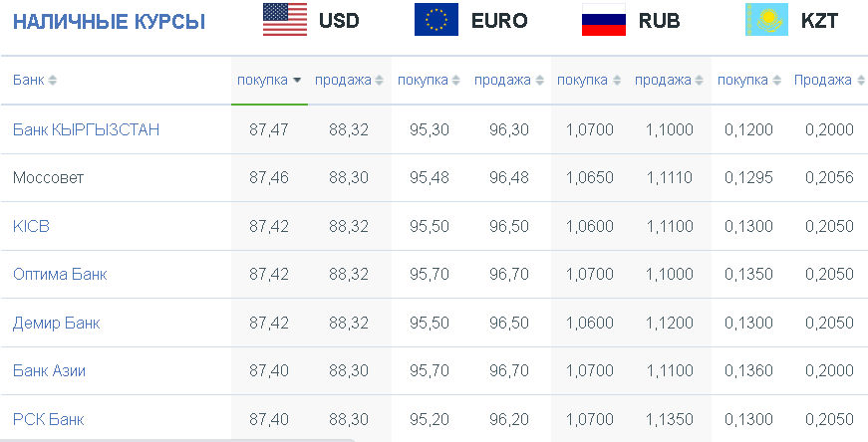Click sort arrows beside USD продажа
Viewport: 868px width, 442px height.
[379, 81]
